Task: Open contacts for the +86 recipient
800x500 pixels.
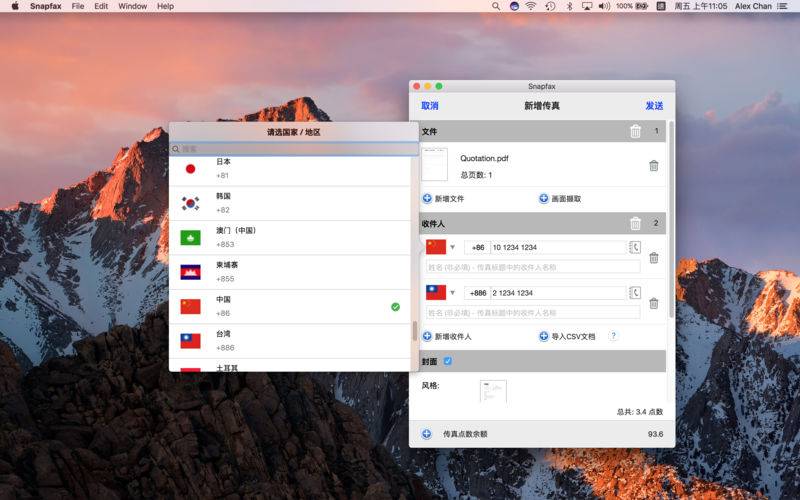Action: [x=635, y=247]
